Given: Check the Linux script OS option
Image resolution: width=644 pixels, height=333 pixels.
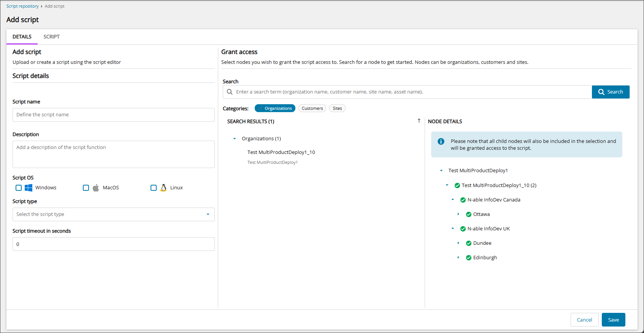Looking at the screenshot, I should click(154, 188).
